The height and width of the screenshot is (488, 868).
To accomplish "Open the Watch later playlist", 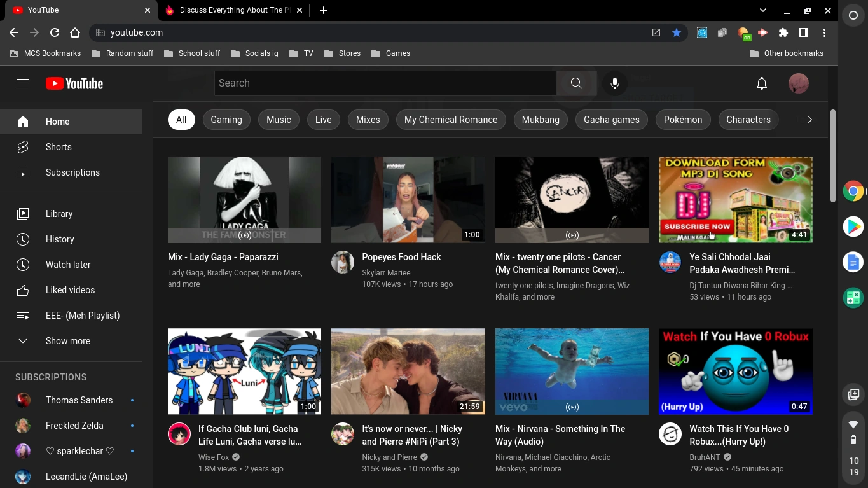I will point(68,265).
